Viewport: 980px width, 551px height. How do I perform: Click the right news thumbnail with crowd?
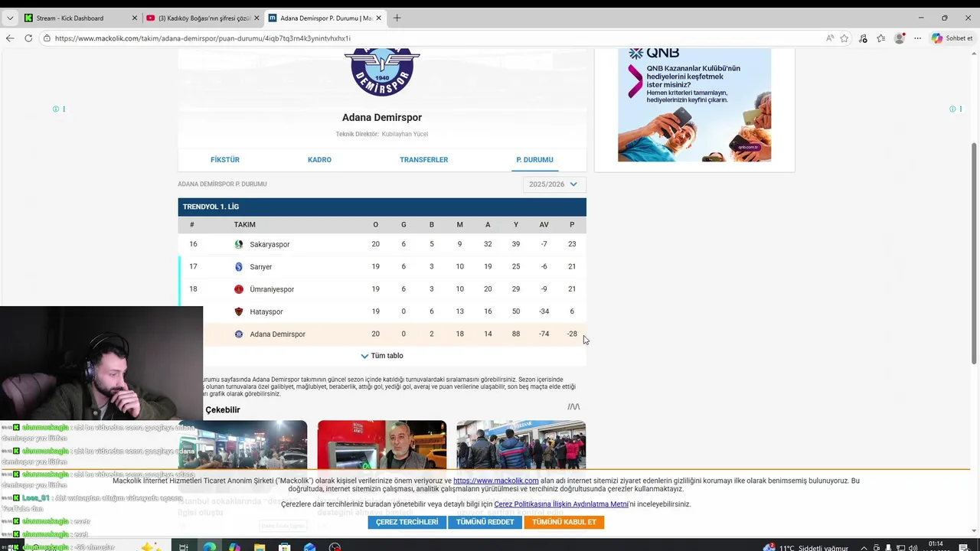pyautogui.click(x=521, y=445)
